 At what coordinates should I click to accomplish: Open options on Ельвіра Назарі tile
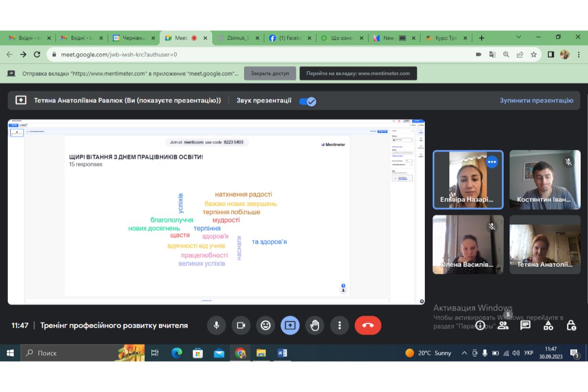[x=491, y=162]
